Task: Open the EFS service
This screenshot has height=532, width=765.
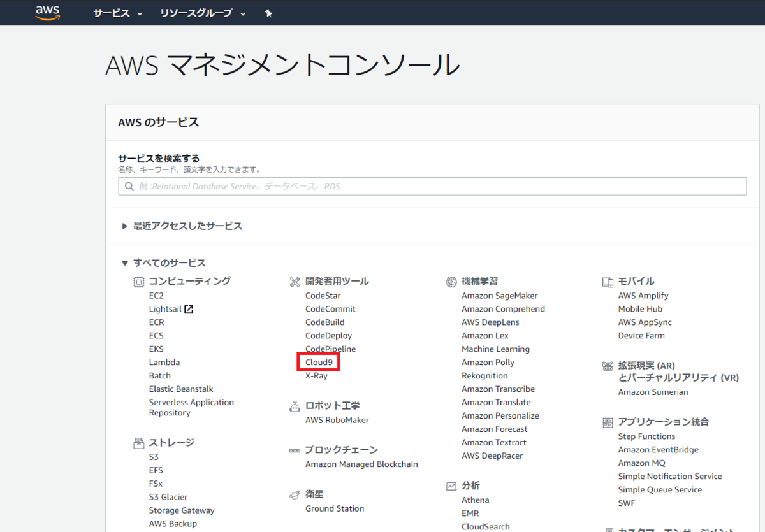Action: coord(156,470)
